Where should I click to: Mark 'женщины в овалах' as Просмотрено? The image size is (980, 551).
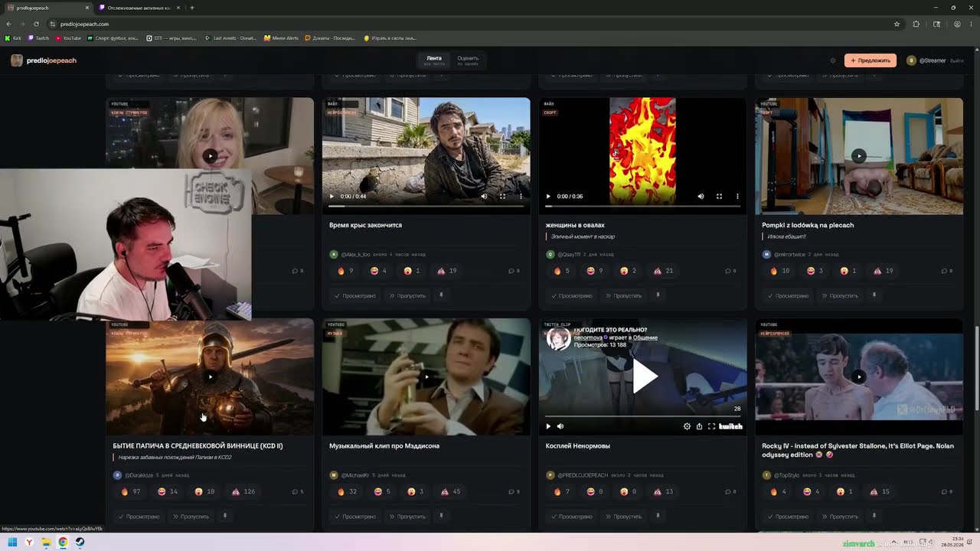[572, 295]
